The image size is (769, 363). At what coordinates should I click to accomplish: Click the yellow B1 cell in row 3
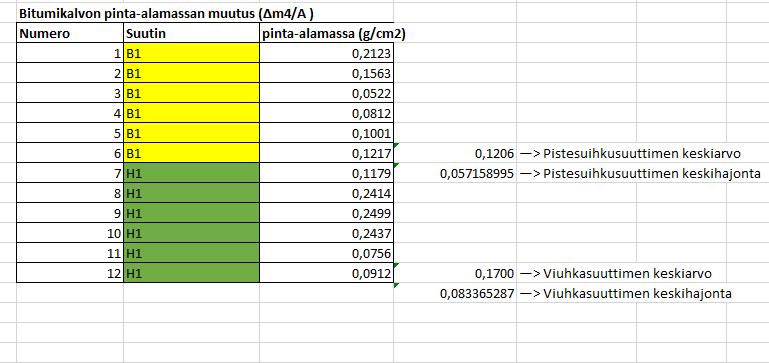tap(191, 93)
